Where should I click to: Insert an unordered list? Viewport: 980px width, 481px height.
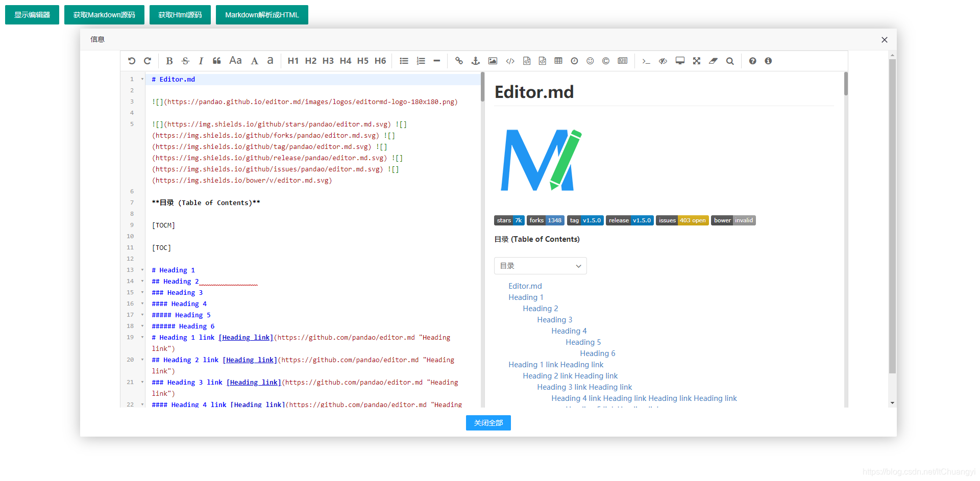(x=404, y=61)
